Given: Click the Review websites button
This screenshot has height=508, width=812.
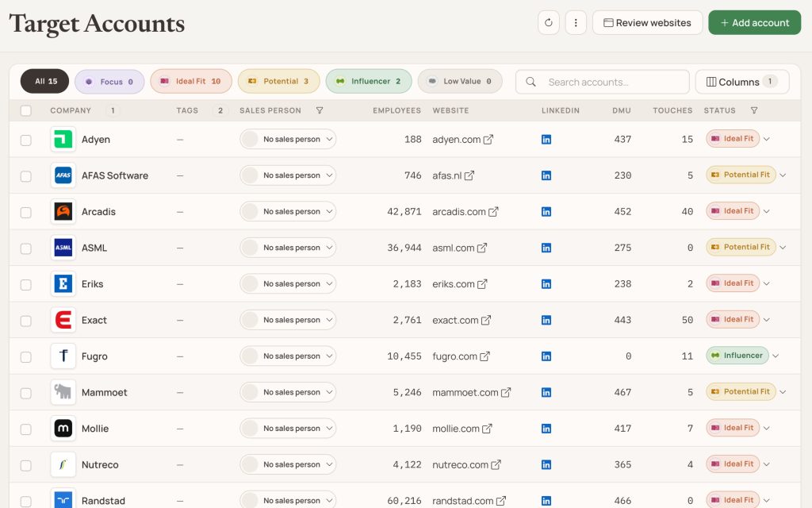Looking at the screenshot, I should coord(647,23).
